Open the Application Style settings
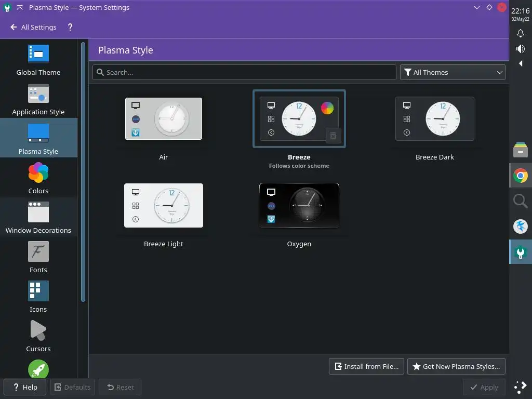Screen dimensions: 532x399 pyautogui.click(x=38, y=99)
